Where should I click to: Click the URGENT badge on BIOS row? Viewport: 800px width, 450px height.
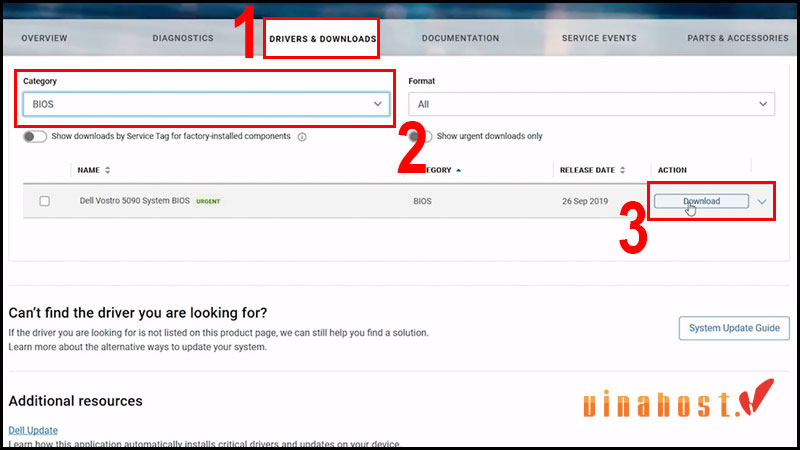[208, 201]
